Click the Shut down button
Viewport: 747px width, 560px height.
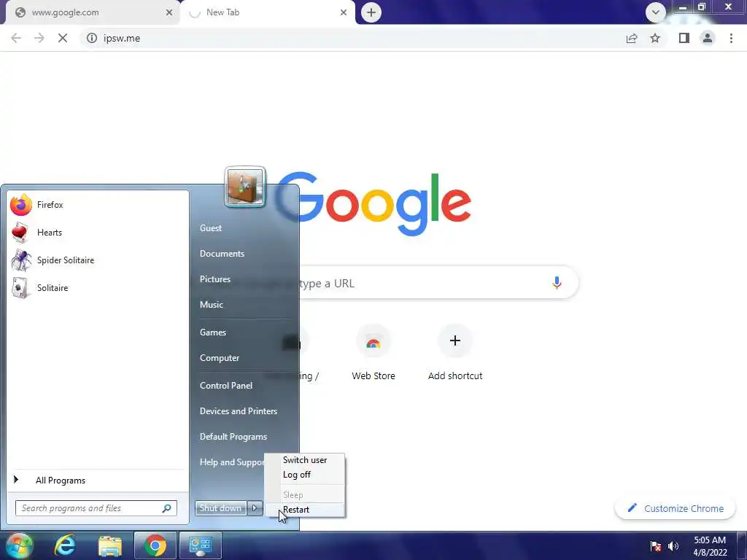(x=220, y=508)
